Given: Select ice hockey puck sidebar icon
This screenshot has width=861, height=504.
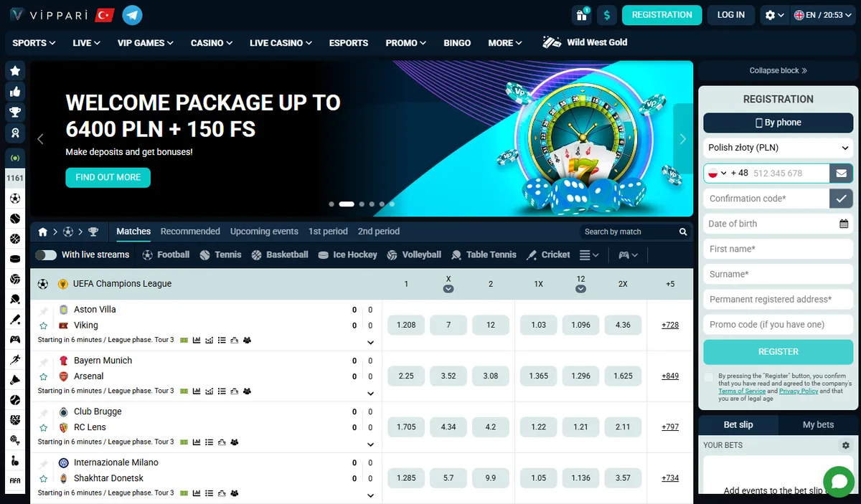Looking at the screenshot, I should [x=15, y=259].
